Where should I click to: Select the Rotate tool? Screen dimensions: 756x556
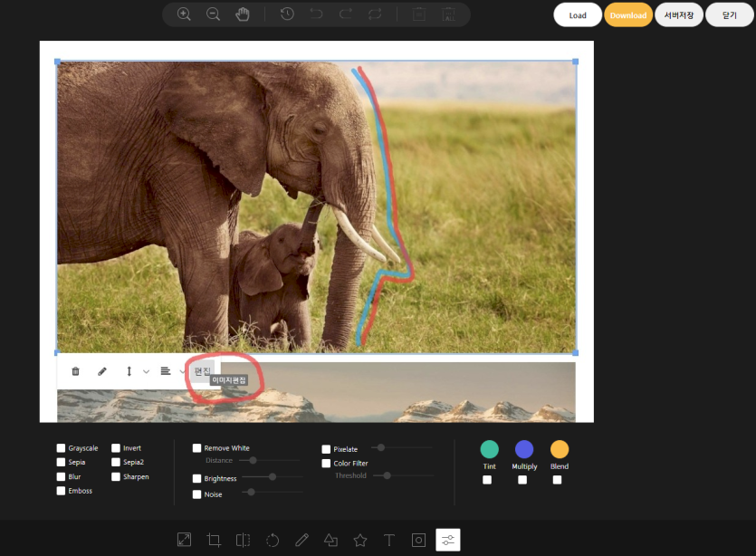click(273, 541)
